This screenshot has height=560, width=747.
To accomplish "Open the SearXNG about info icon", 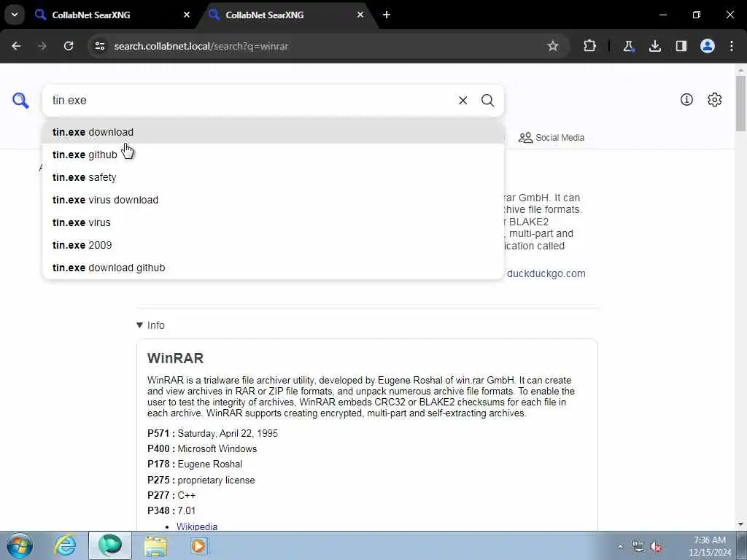I will (686, 99).
